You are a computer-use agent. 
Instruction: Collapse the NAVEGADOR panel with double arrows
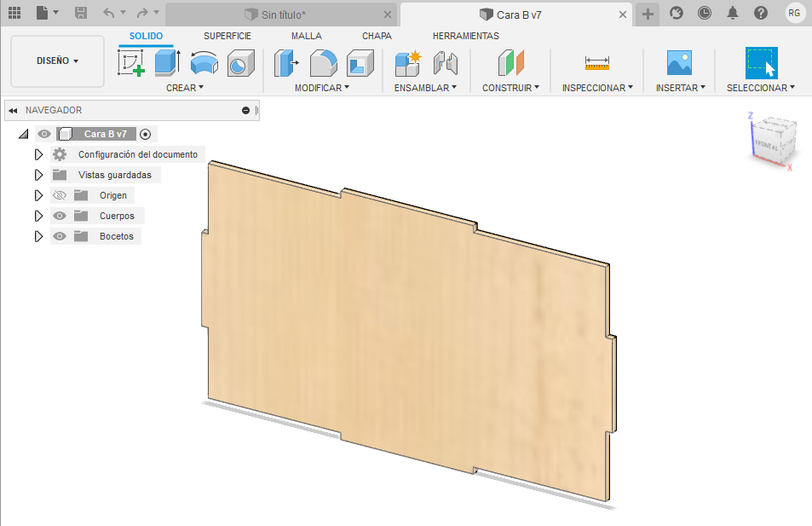13,110
